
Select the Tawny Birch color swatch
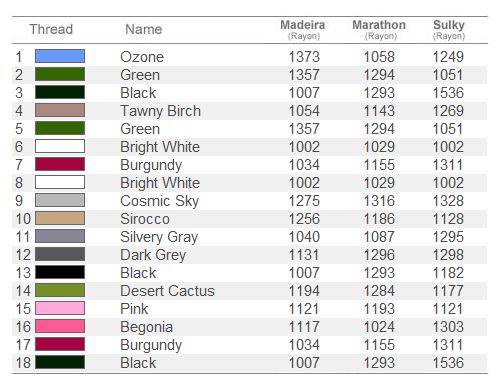[60, 110]
